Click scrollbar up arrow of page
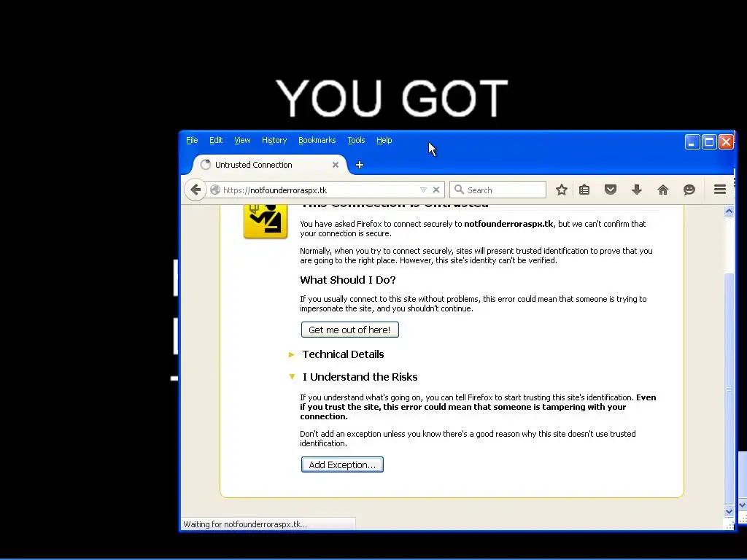 (x=729, y=211)
